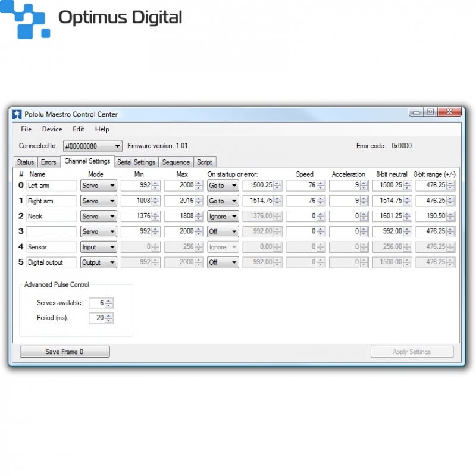Click the Save Frame 0 button

click(65, 352)
